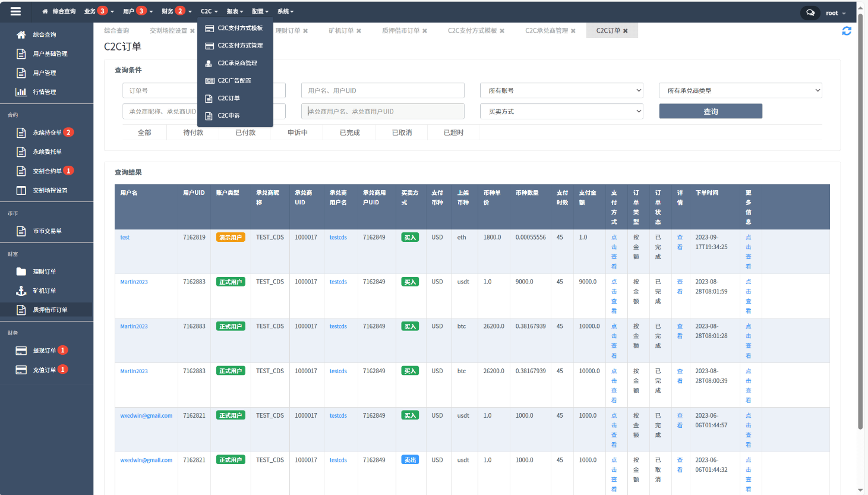
Task: Close the C2C承兑商管理 tab with its x
Action: [573, 31]
